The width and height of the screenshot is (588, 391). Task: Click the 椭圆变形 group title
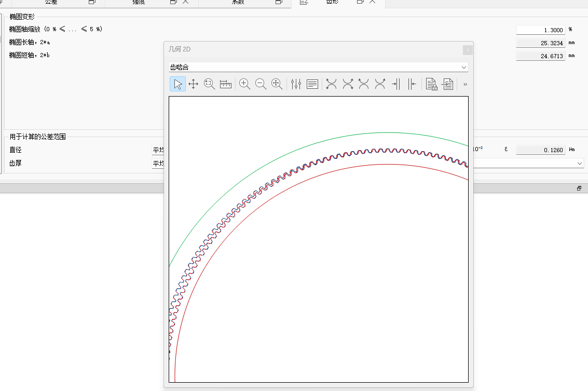point(22,17)
